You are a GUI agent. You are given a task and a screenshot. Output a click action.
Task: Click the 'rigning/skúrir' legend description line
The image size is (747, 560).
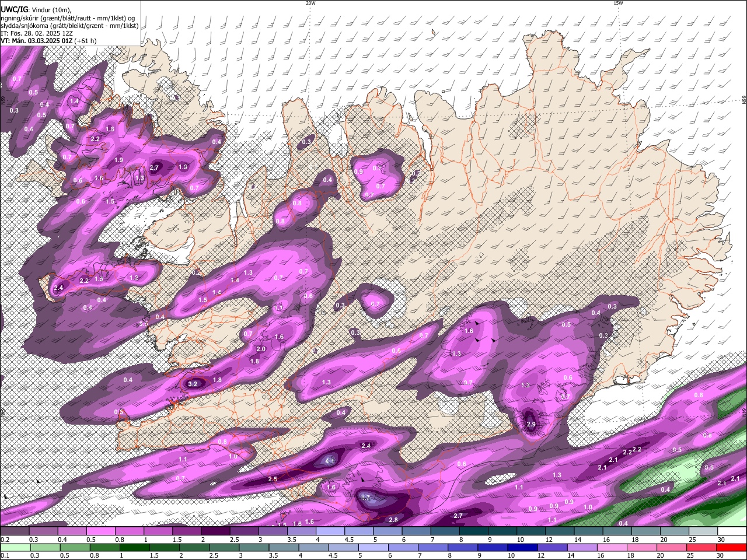tap(68, 18)
